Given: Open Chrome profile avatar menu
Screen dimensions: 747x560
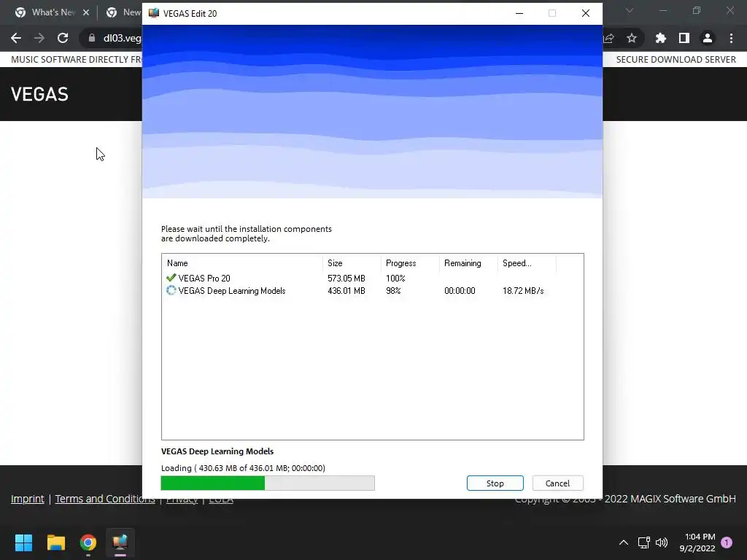Looking at the screenshot, I should click(x=708, y=38).
